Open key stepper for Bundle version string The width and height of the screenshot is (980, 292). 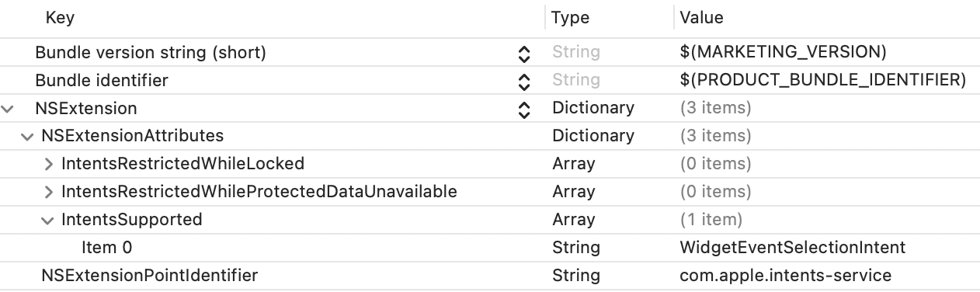[524, 53]
